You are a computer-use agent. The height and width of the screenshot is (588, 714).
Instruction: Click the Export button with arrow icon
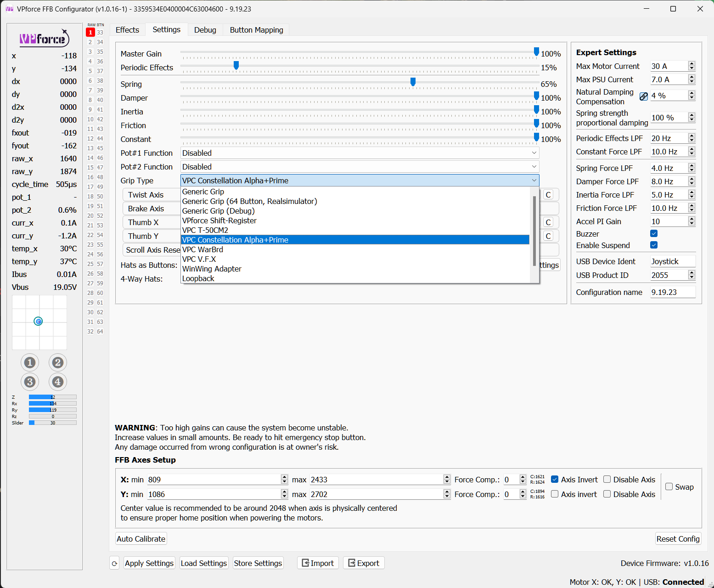364,563
